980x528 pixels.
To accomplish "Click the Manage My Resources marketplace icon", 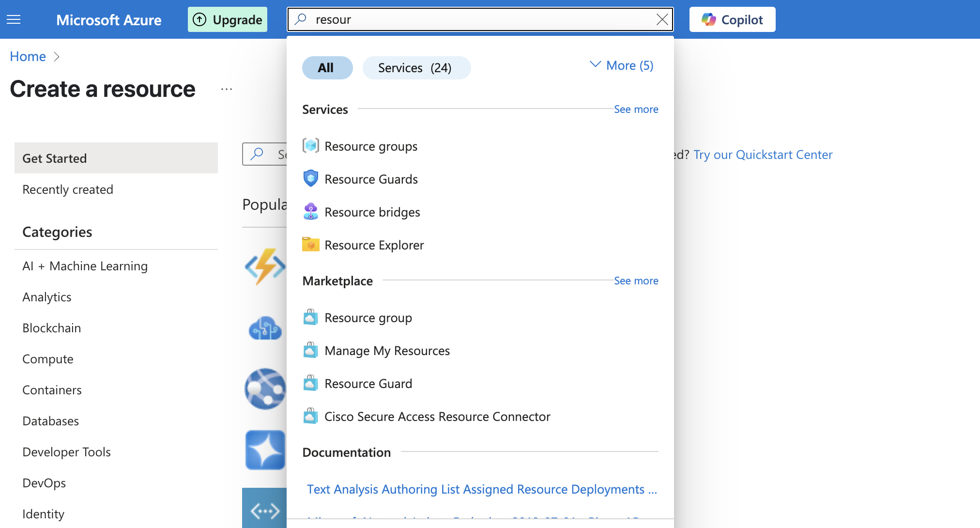I will 310,350.
